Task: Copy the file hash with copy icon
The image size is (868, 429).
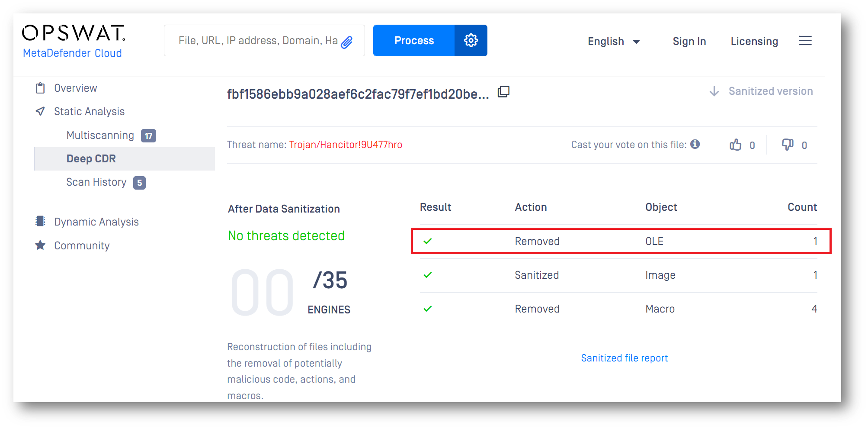Action: (503, 92)
